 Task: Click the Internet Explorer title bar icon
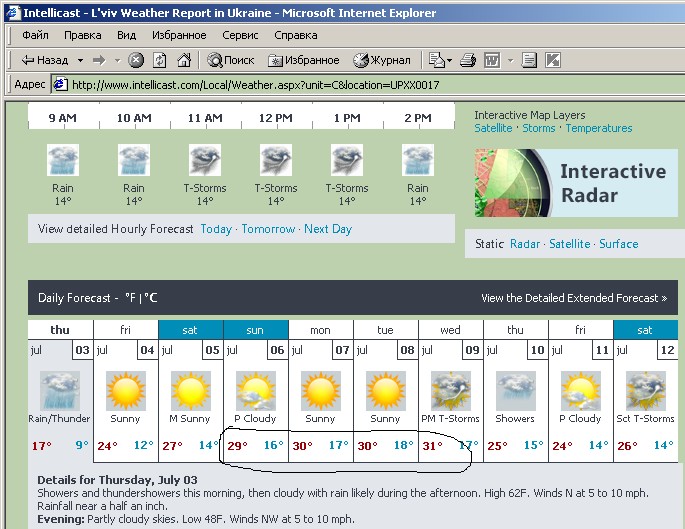coord(14,13)
